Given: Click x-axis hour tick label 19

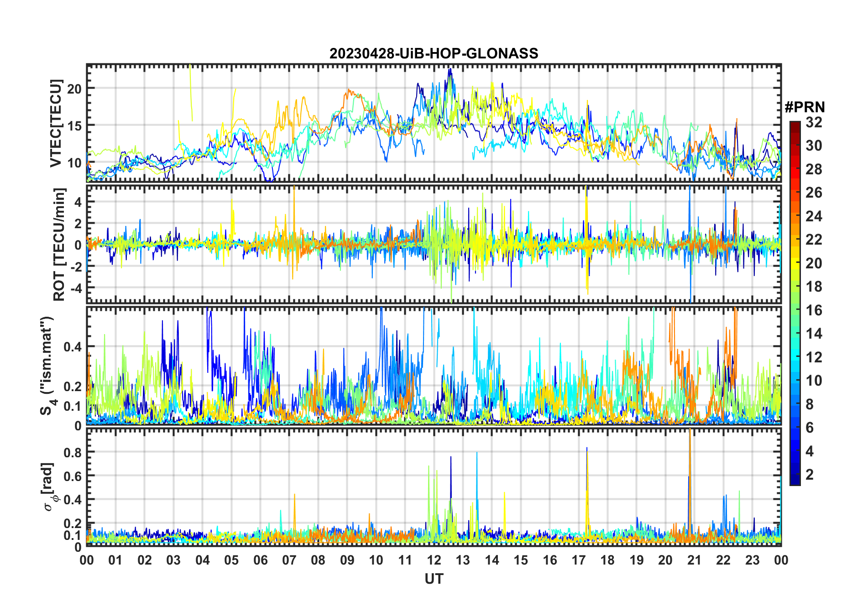Looking at the screenshot, I should 637,560.
